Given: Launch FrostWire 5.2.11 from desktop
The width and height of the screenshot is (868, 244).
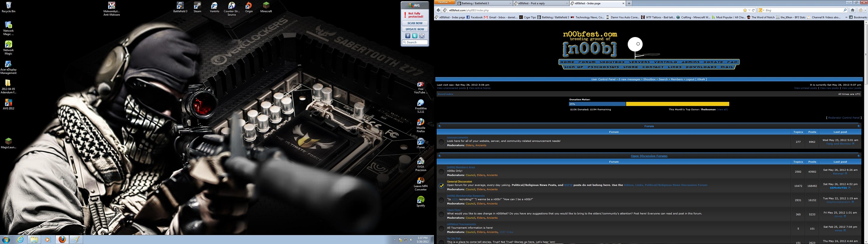Looking at the screenshot, I should [420, 106].
